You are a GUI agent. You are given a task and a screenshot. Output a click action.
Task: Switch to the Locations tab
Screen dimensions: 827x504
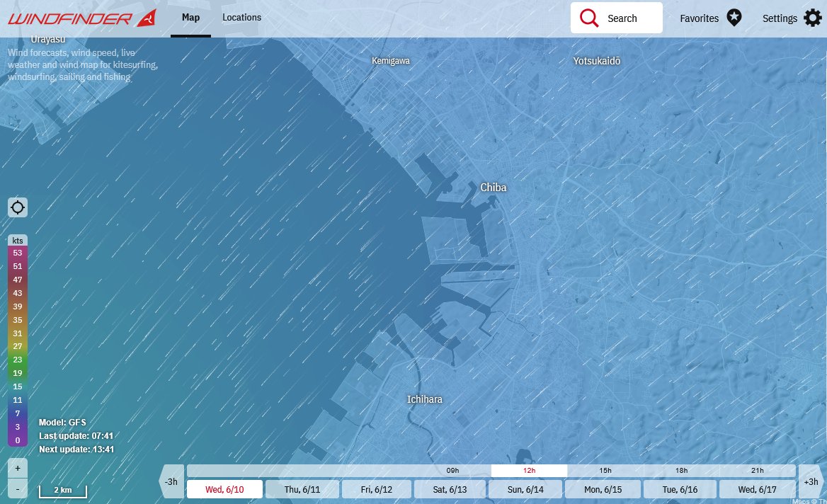[241, 18]
